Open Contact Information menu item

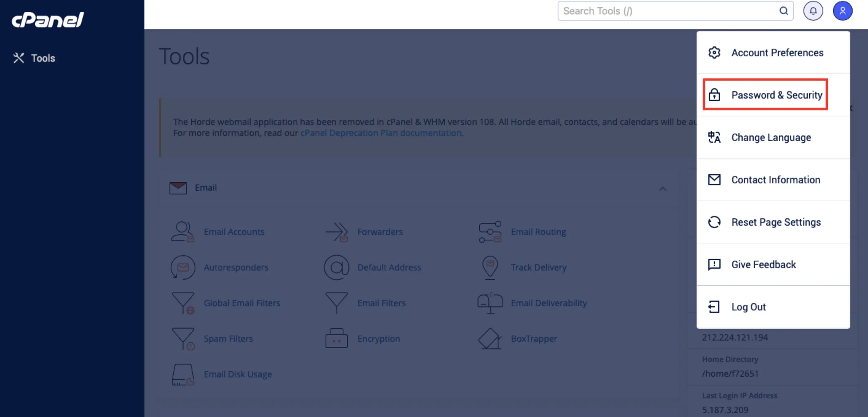(x=773, y=180)
